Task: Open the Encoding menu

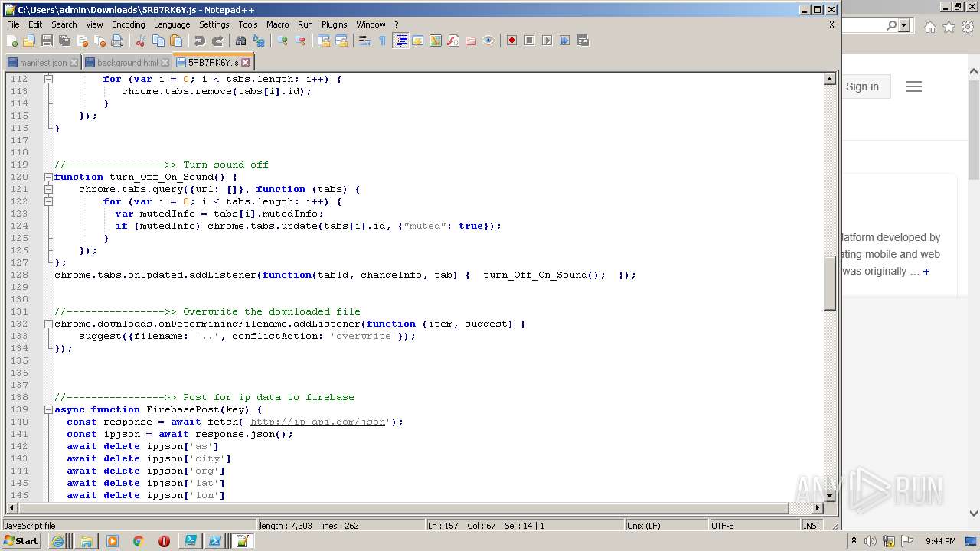Action: (128, 24)
